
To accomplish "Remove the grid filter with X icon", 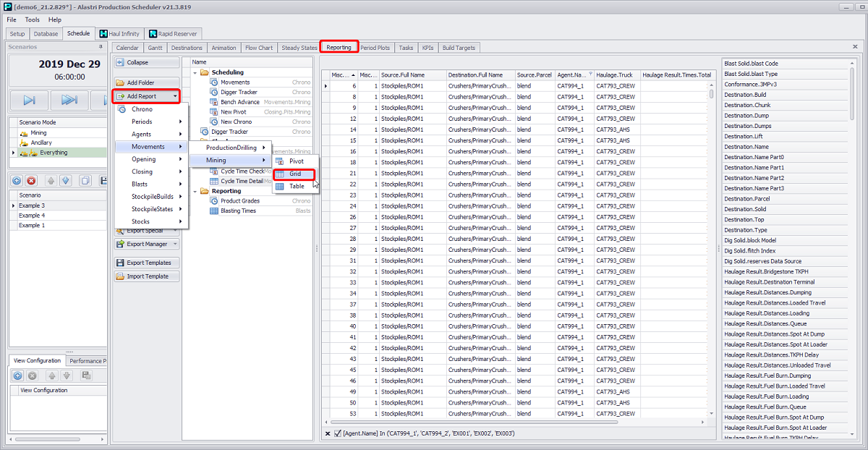I will pos(328,433).
